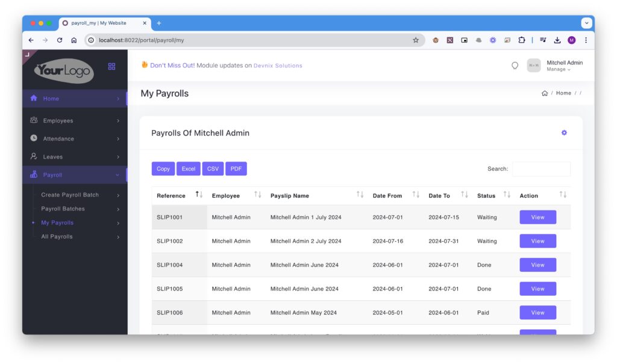
Task: Export the table with the Excel button
Action: (189, 169)
